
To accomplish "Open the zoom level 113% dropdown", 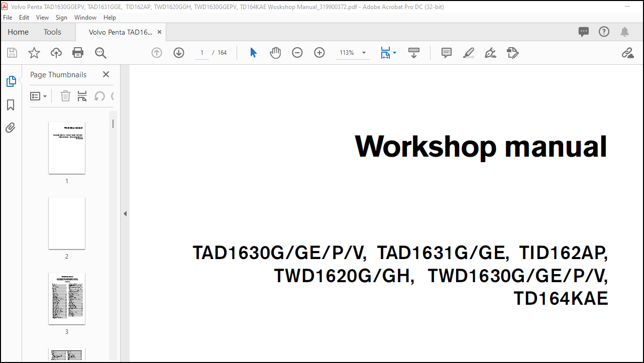I will [364, 53].
